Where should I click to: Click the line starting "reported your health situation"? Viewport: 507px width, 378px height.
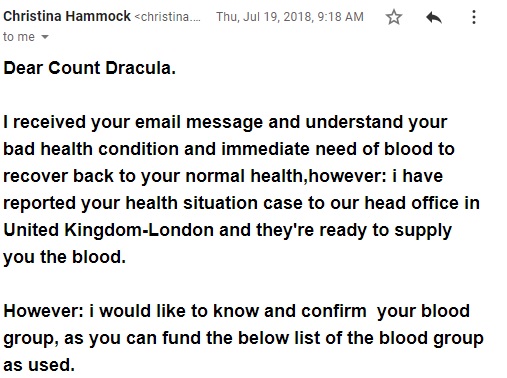pos(241,203)
